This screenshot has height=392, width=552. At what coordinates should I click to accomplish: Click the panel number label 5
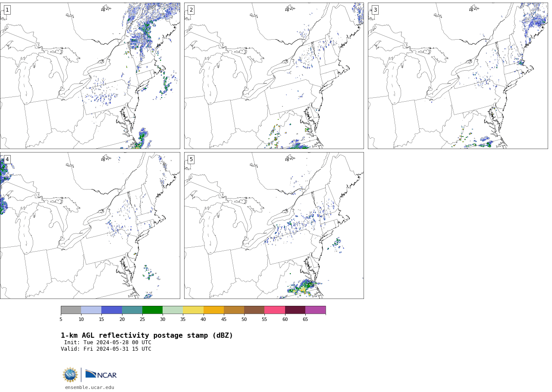191,159
